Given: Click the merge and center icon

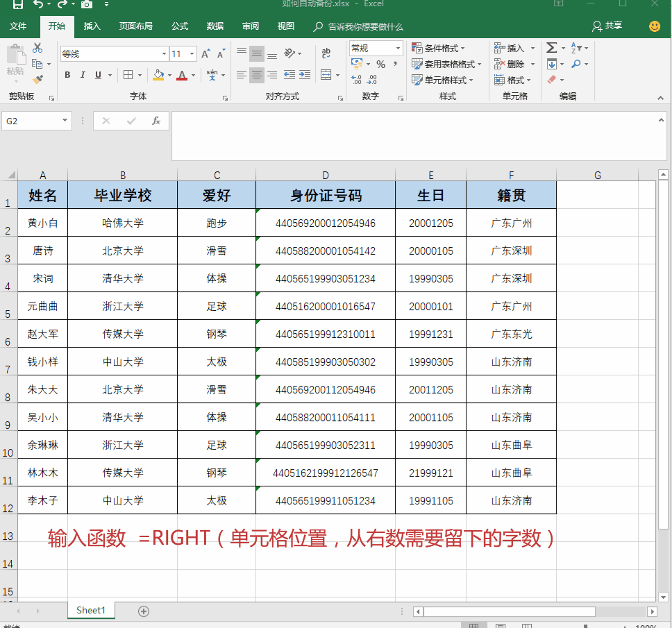Looking at the screenshot, I should [326, 75].
